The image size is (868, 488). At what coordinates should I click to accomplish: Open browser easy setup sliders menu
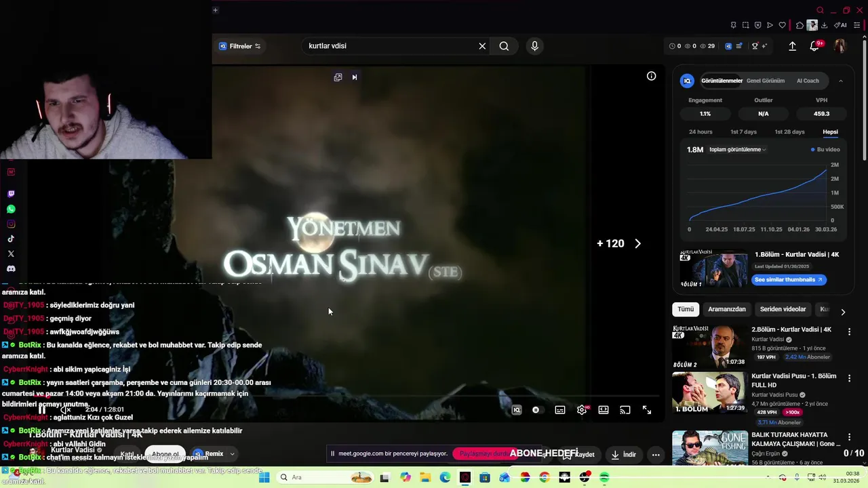tap(858, 25)
